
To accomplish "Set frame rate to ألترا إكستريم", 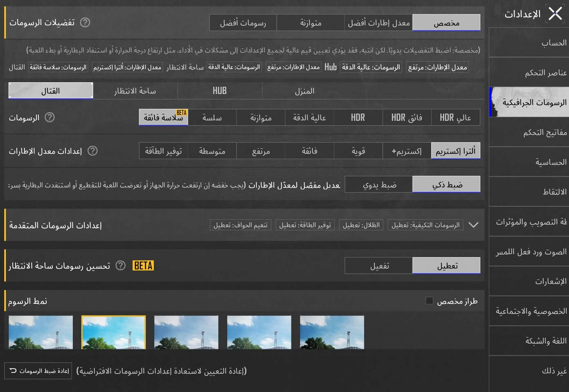I will [455, 151].
